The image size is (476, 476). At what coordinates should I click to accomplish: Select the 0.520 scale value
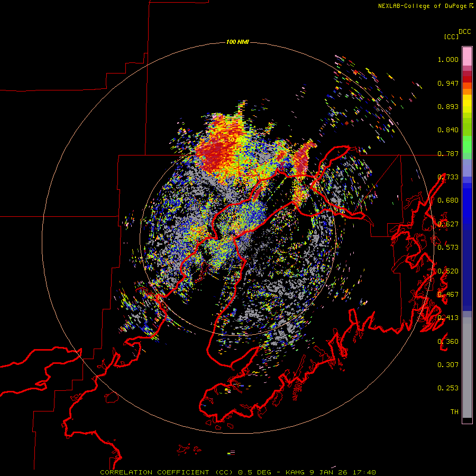click(x=448, y=271)
